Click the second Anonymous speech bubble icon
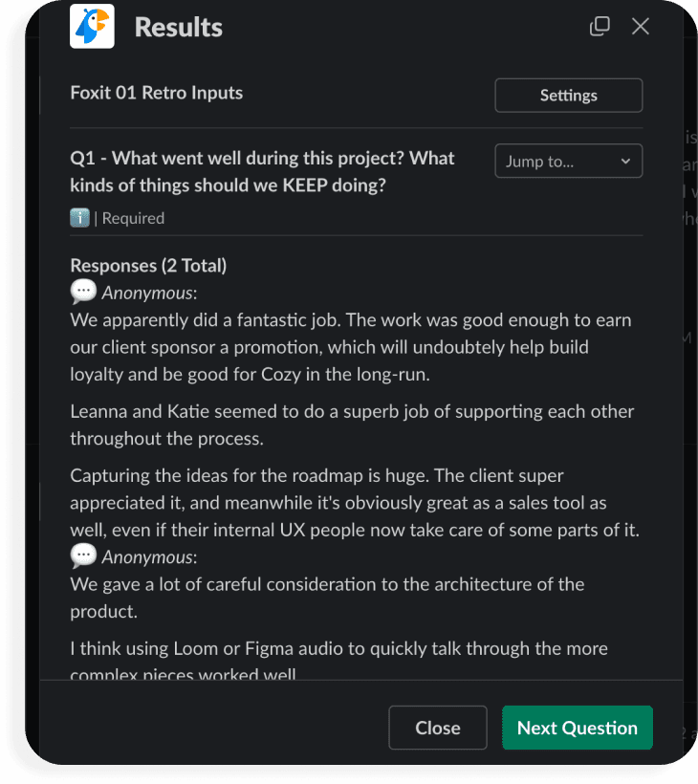Screen dimensions: 698x784 [x=83, y=556]
